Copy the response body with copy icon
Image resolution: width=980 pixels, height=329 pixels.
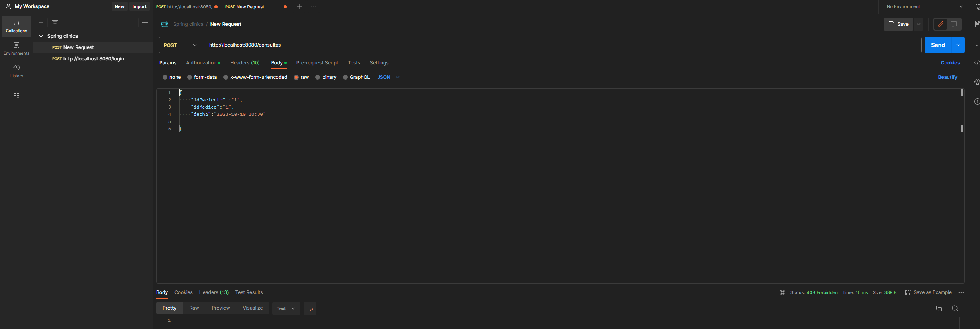(939, 308)
